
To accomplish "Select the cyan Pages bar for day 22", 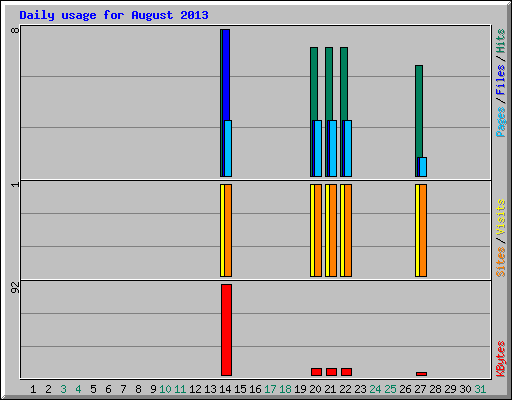I will [x=348, y=148].
